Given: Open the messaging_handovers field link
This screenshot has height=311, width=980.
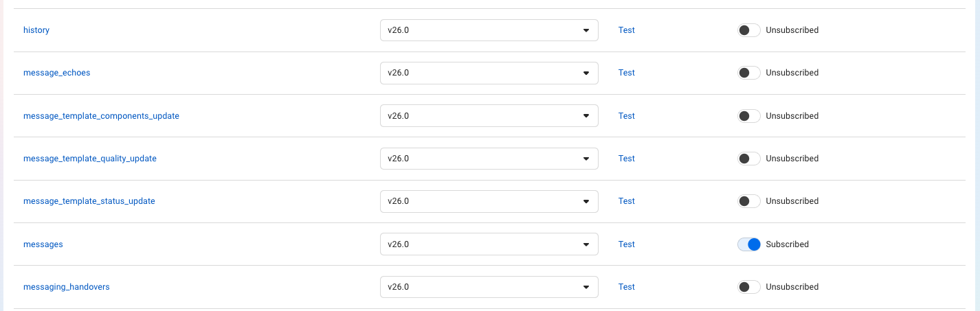Looking at the screenshot, I should pos(67,287).
